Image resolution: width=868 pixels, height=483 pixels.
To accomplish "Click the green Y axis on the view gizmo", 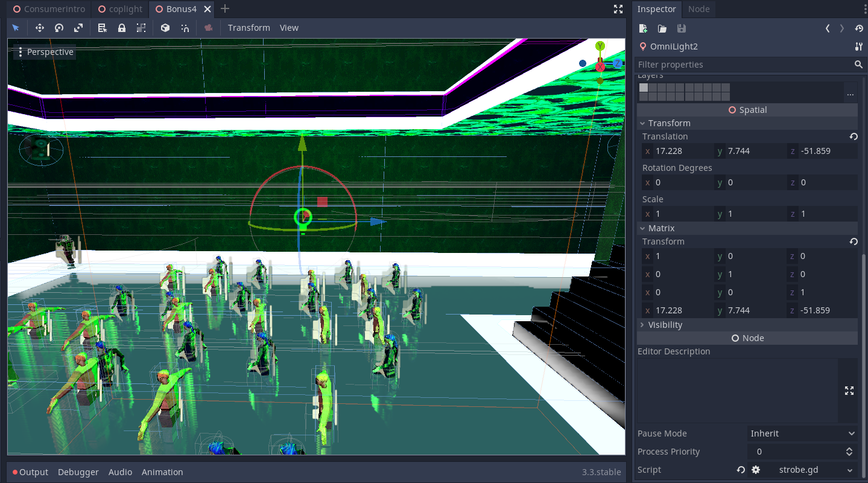I will coord(600,46).
